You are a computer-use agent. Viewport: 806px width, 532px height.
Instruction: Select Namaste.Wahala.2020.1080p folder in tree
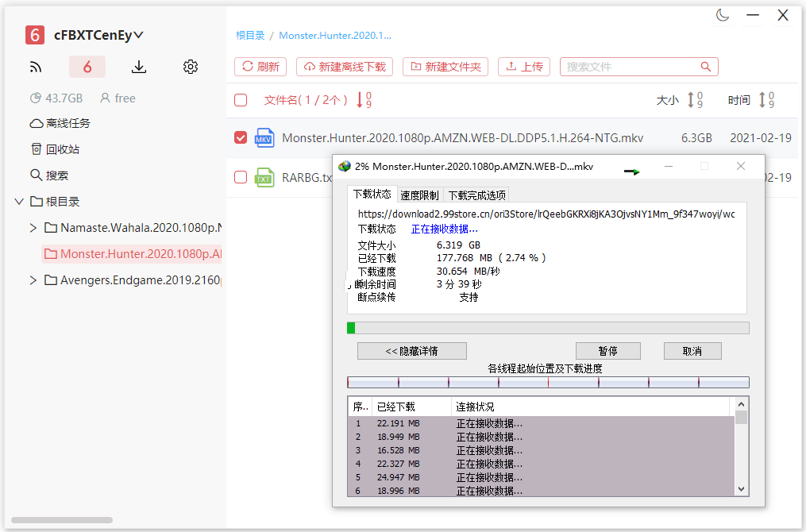[x=133, y=228]
